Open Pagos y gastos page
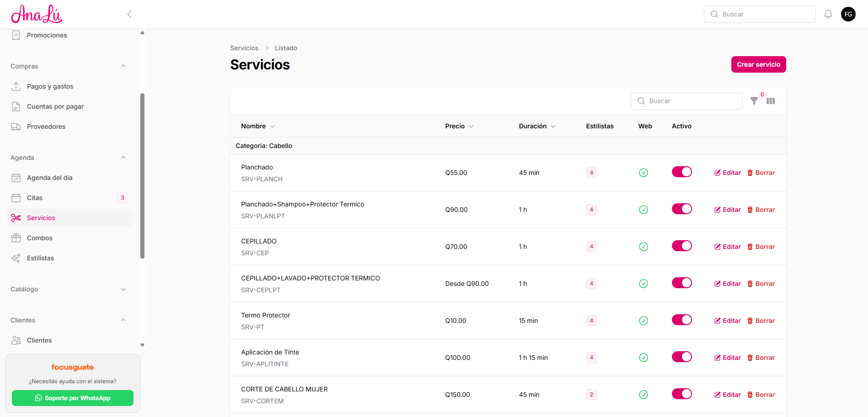 coord(69,86)
